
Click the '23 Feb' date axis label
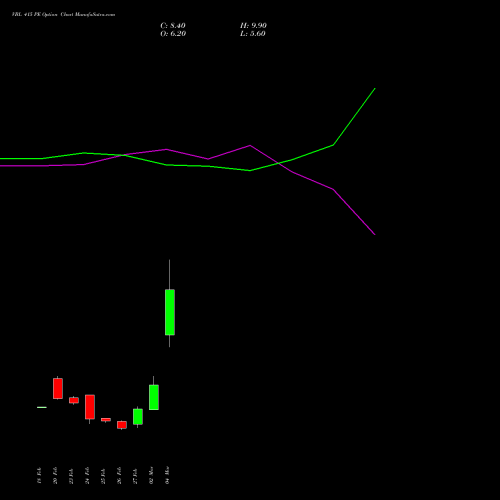(71, 475)
